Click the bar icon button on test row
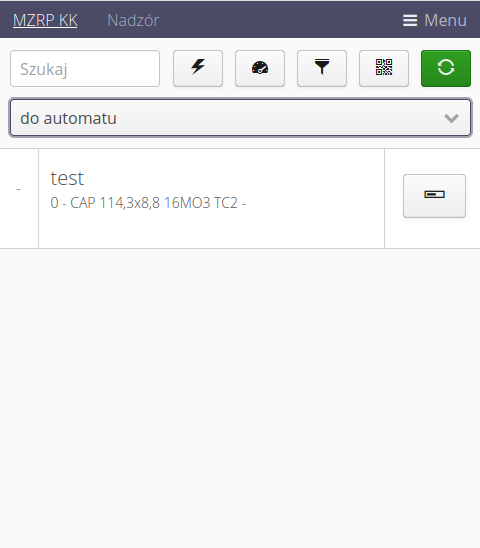This screenshot has height=548, width=480. [434, 196]
